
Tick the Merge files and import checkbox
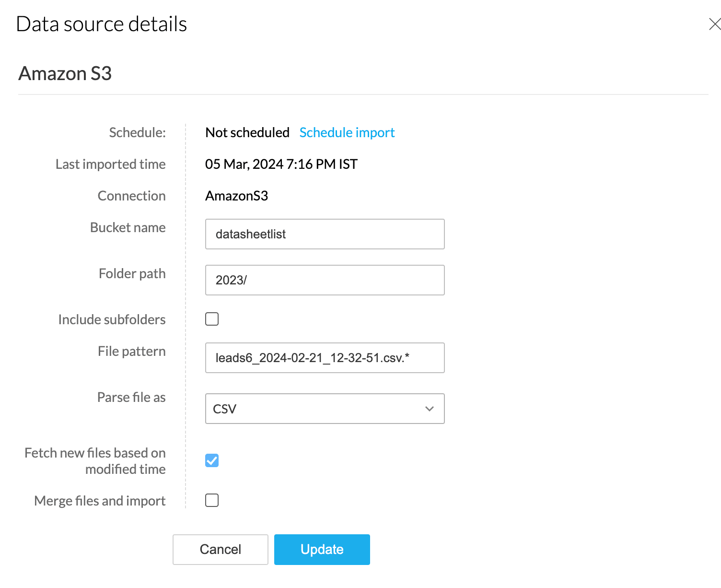coord(212,500)
